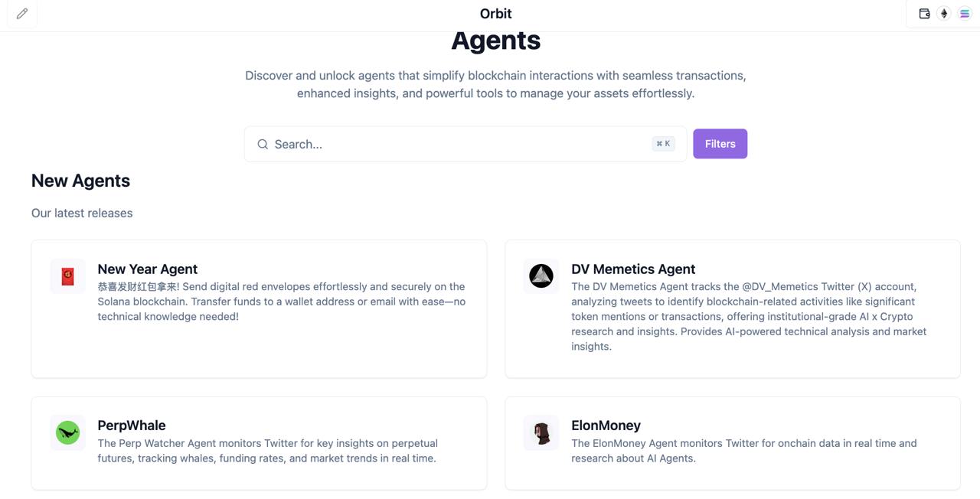
Task: Click the DV Memetics Agent triangle logo
Action: [x=541, y=276]
